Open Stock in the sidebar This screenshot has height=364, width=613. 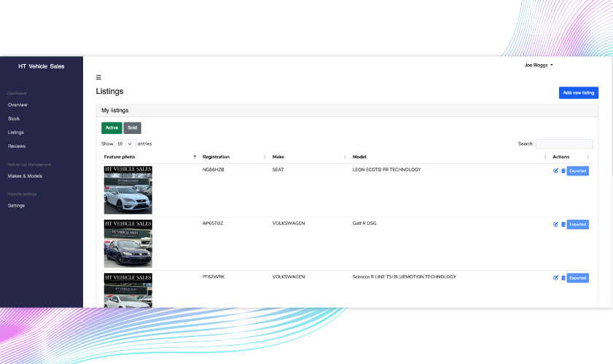tap(14, 119)
